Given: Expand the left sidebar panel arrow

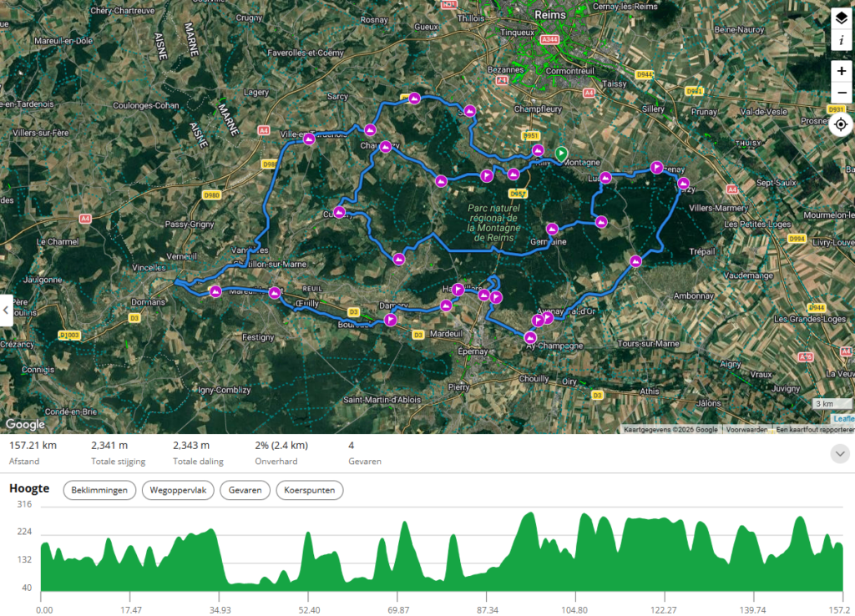Looking at the screenshot, I should click(6, 311).
